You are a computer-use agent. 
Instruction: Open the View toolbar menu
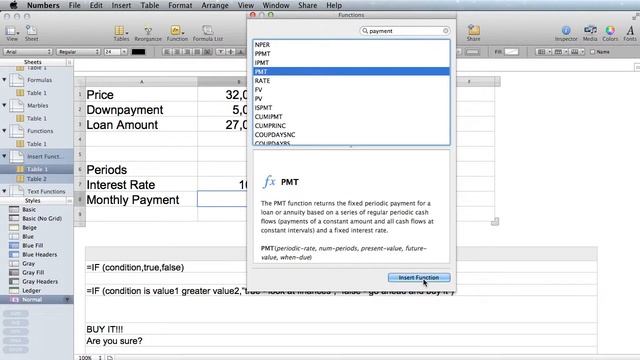coord(12,33)
